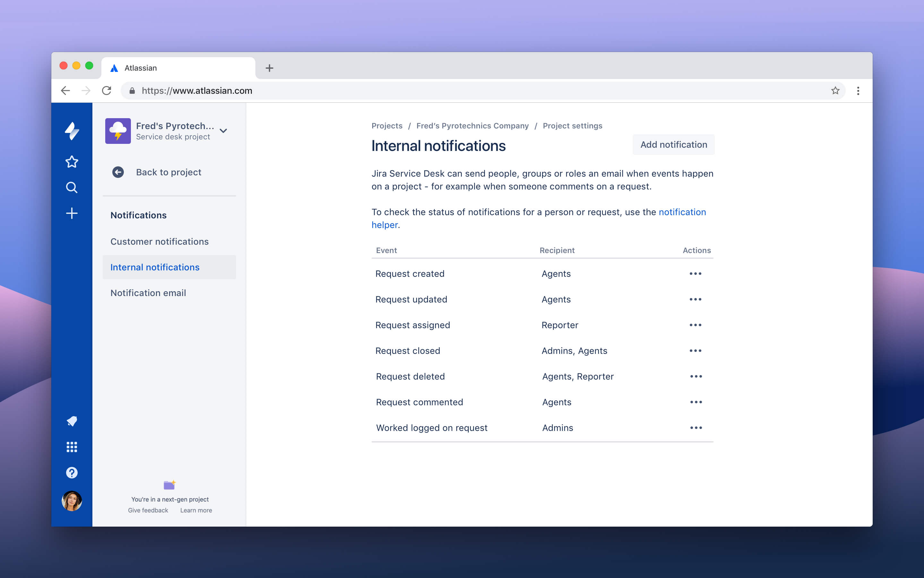924x578 pixels.
Task: Bookmark page with star icon in address bar
Action: tap(835, 91)
